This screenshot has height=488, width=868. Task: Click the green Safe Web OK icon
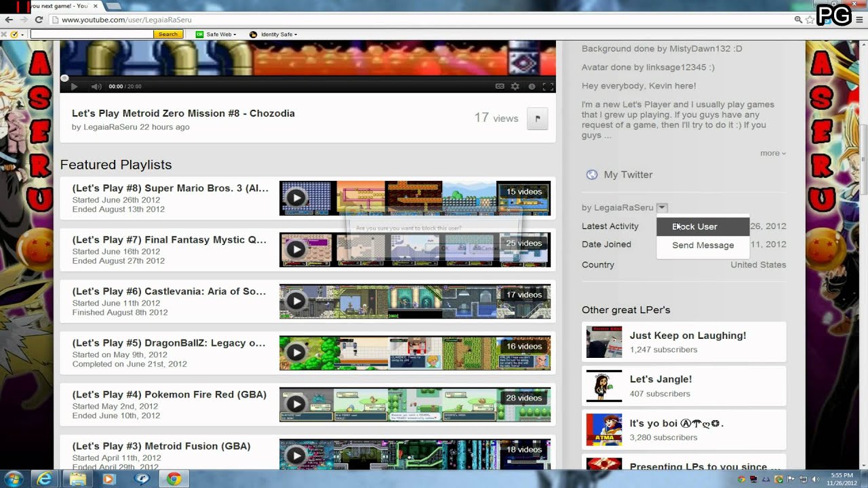199,34
